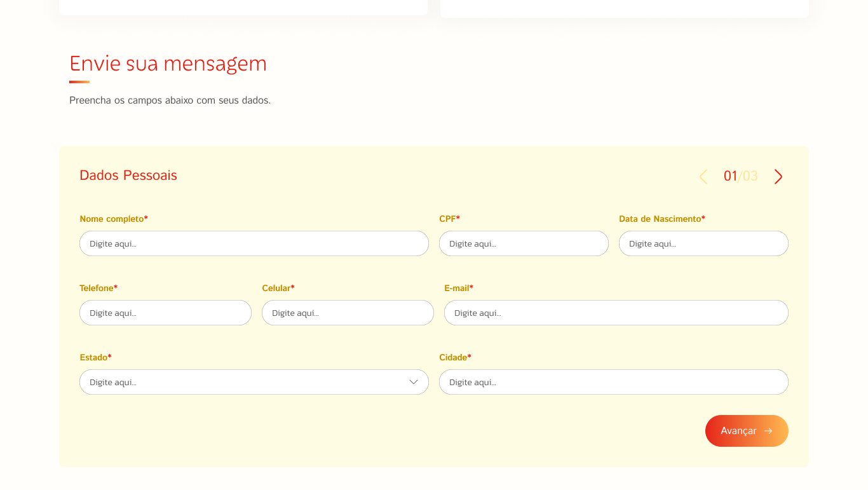Viewport: 868px width, 490px height.
Task: Click the Estado field label
Action: (95, 357)
